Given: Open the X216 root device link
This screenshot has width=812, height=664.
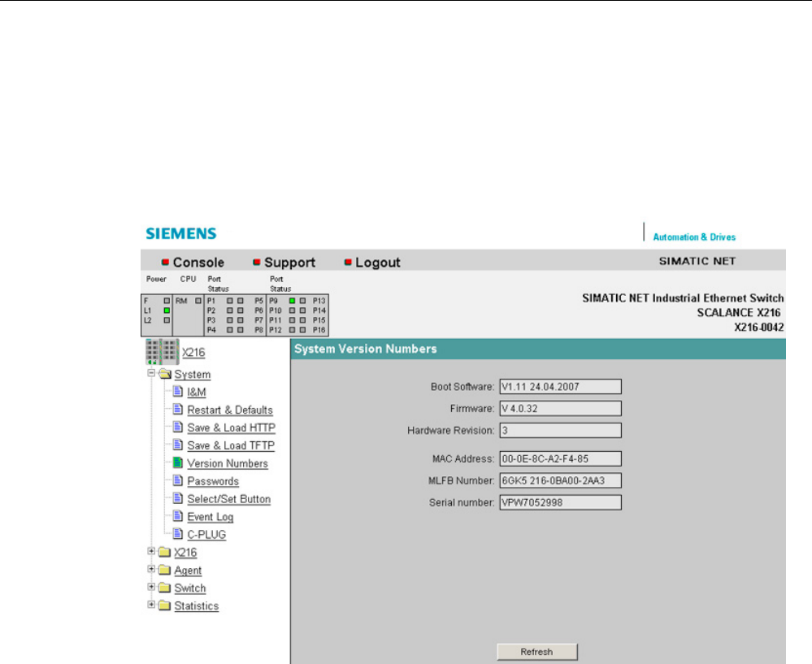Looking at the screenshot, I should tap(193, 352).
